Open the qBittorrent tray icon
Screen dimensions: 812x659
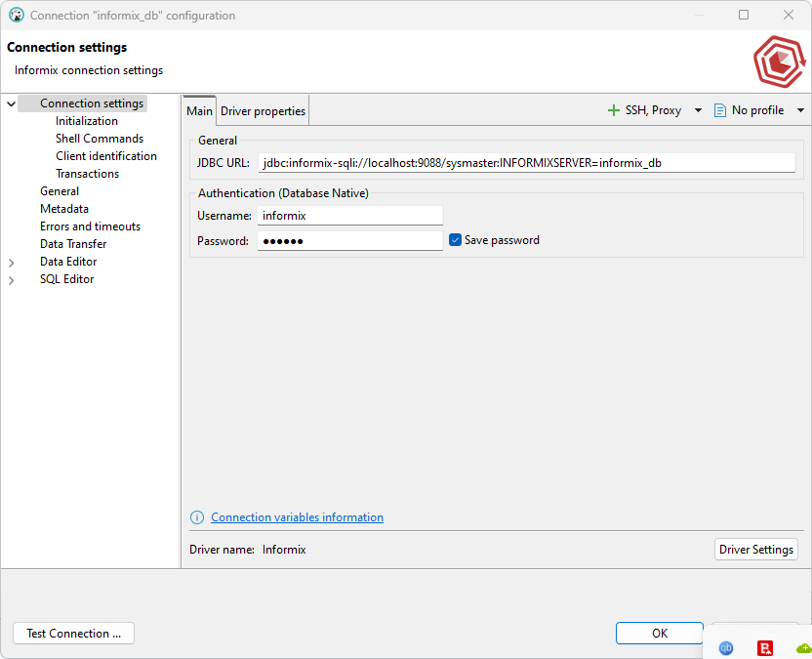[x=726, y=647]
